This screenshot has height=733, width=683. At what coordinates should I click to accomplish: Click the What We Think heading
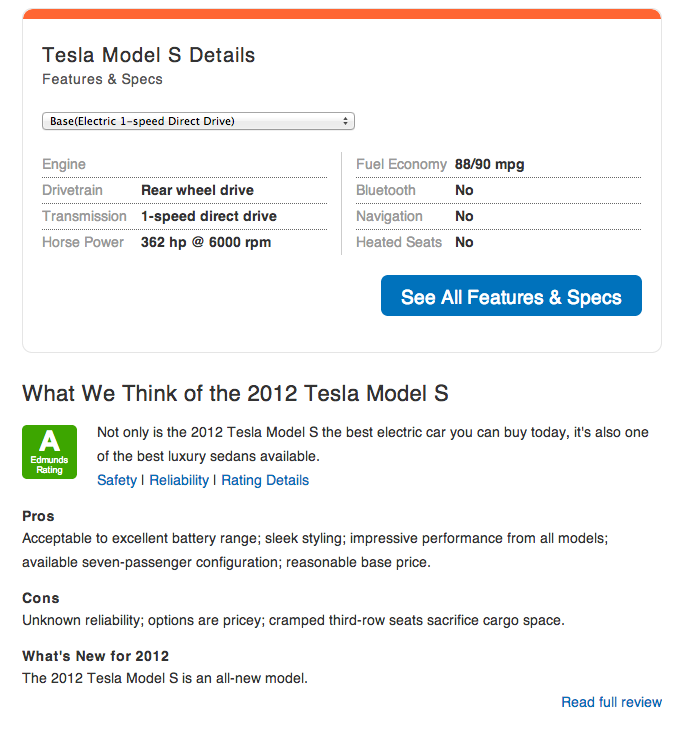tap(235, 393)
